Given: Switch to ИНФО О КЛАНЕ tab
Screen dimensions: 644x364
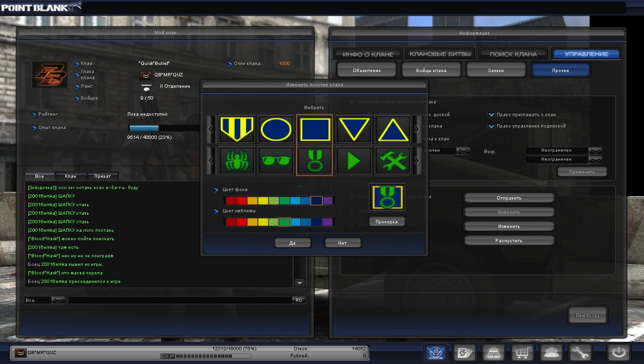Looking at the screenshot, I should 368,54.
